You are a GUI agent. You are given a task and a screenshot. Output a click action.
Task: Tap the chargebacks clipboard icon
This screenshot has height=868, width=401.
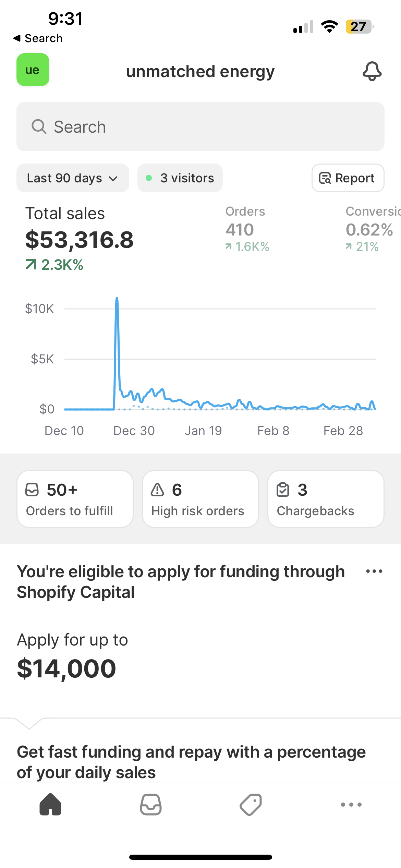(283, 490)
